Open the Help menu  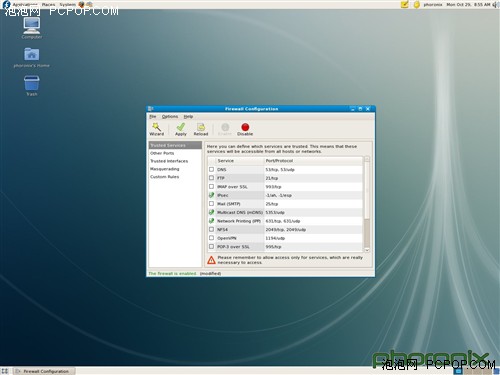pos(188,116)
